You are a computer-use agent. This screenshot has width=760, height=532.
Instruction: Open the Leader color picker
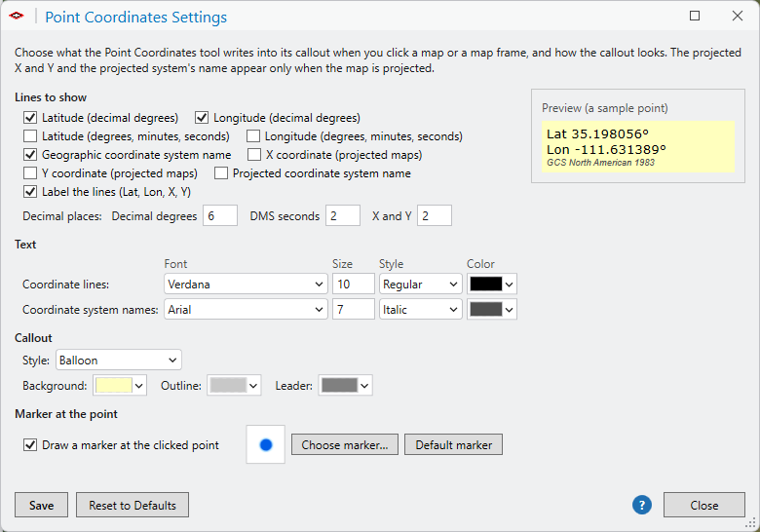tap(345, 386)
